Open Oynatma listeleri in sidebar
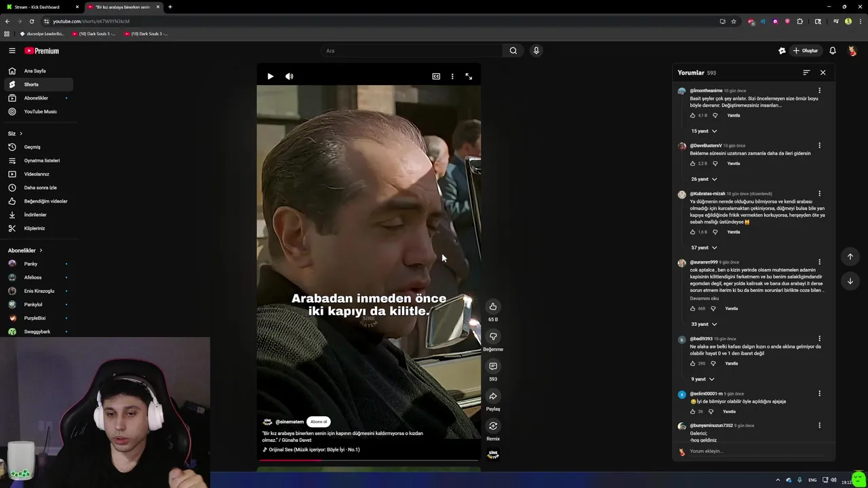868x488 pixels. coord(39,161)
